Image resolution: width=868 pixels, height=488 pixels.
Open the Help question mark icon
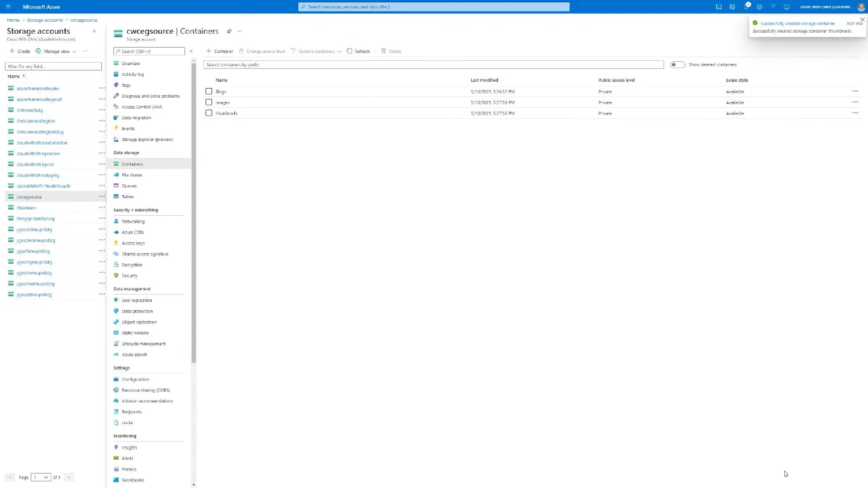(x=773, y=7)
